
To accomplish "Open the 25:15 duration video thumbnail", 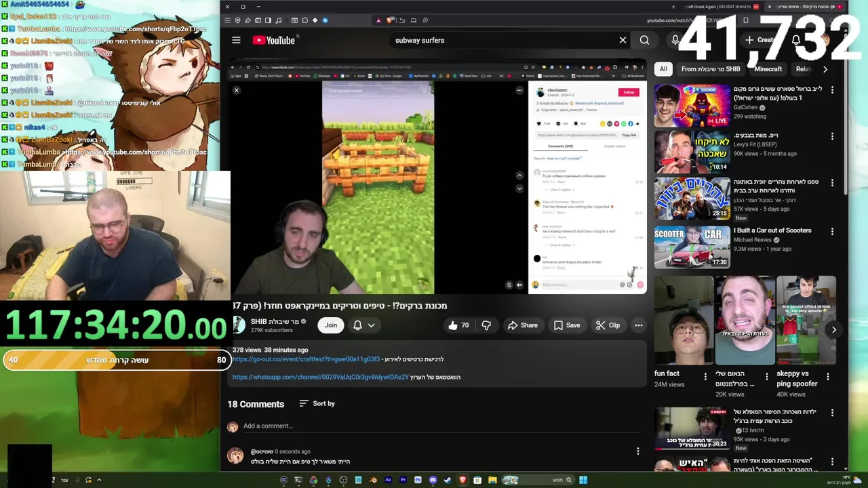I will 692,199.
